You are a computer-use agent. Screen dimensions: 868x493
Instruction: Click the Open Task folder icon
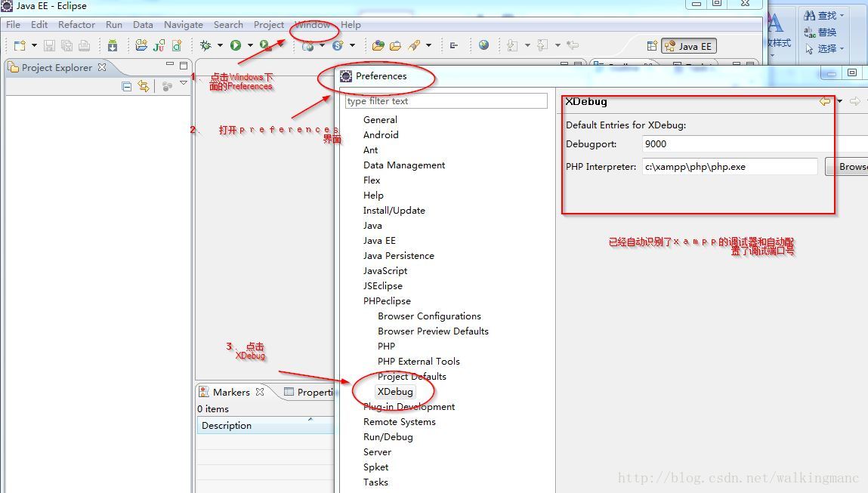pyautogui.click(x=395, y=45)
